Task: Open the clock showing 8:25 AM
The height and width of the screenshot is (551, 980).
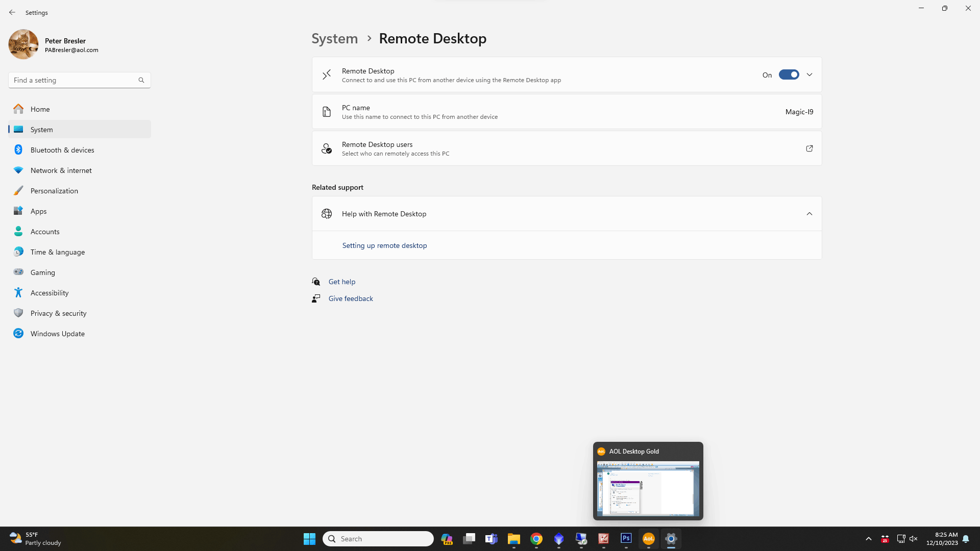Action: (x=942, y=539)
